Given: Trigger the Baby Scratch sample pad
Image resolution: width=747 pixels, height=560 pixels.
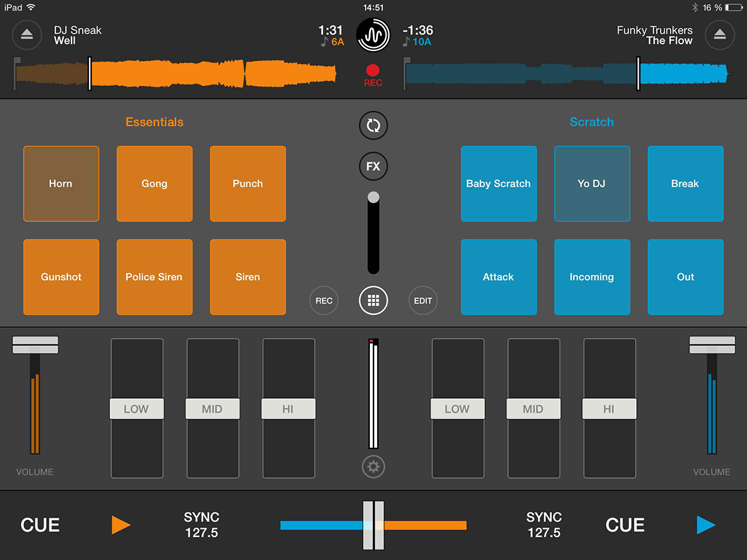Looking at the screenshot, I should [499, 184].
